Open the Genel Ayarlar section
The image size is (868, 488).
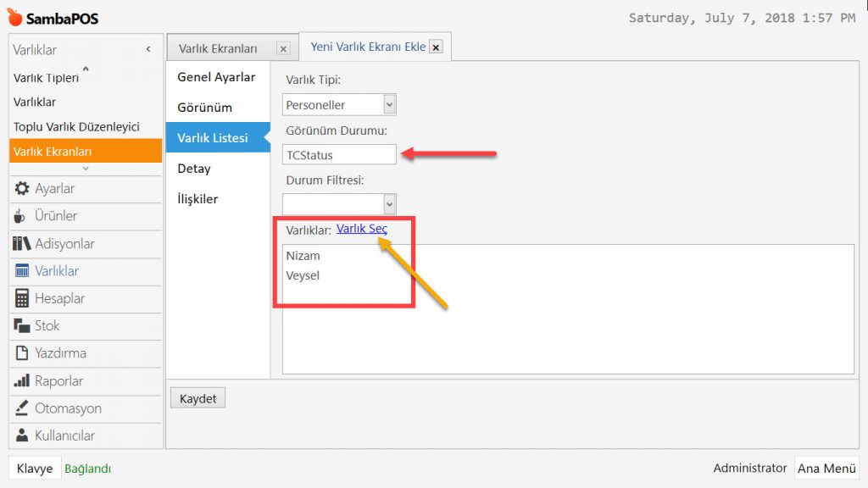216,77
